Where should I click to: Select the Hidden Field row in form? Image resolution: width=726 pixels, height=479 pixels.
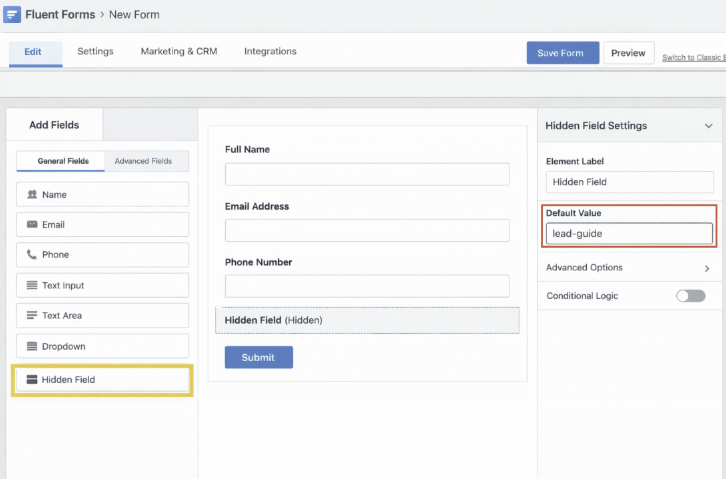[x=367, y=320]
